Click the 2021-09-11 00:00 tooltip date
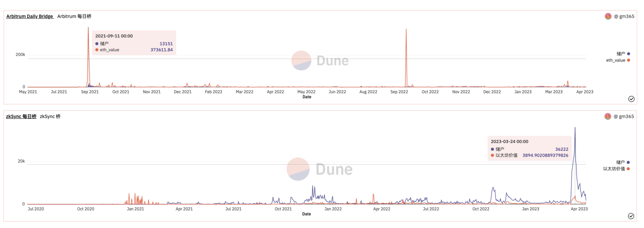 pyautogui.click(x=114, y=36)
